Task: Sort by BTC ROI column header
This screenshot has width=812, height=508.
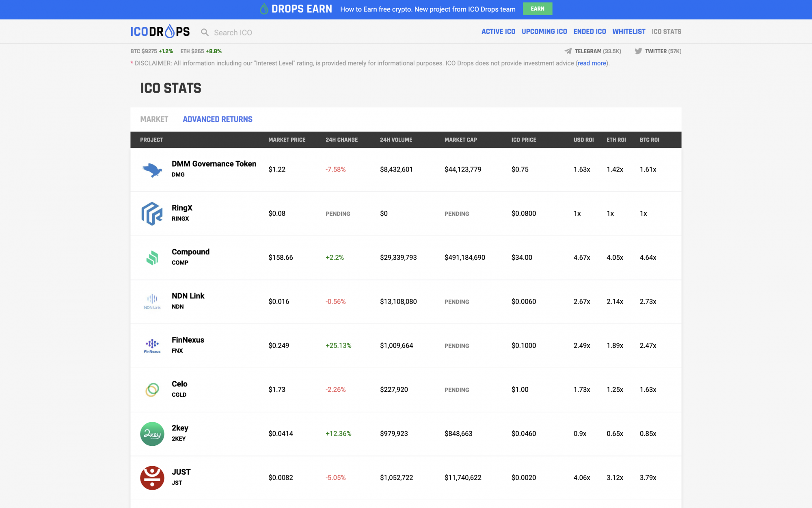Action: (649, 140)
